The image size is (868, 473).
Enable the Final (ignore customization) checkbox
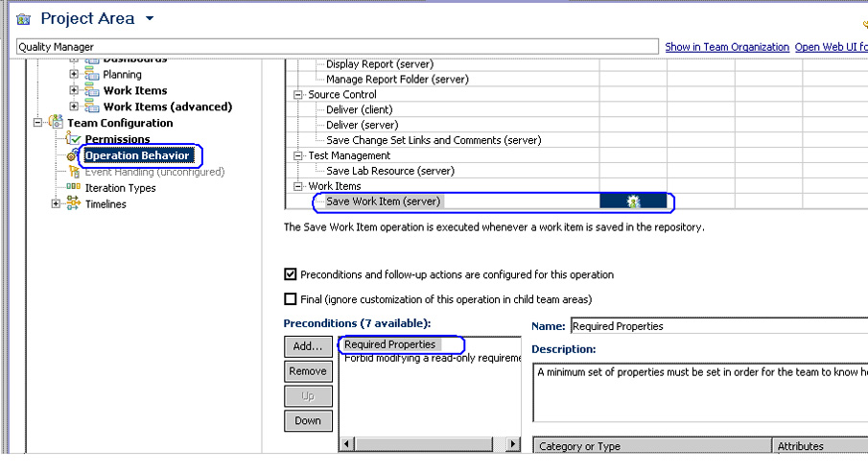click(x=291, y=299)
